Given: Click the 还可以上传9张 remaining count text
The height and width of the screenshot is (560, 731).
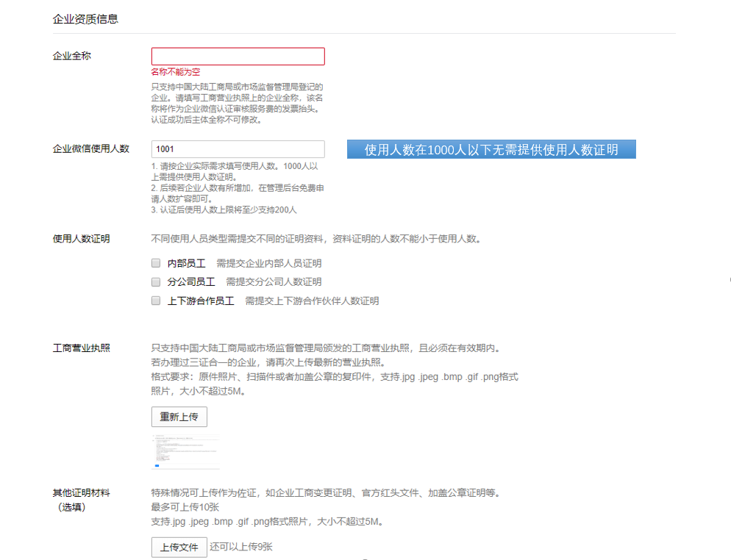Looking at the screenshot, I should click(x=241, y=547).
